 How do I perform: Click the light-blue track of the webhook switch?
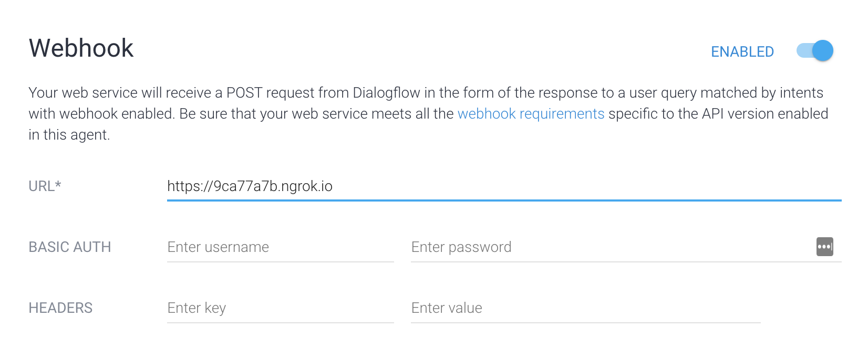tap(804, 51)
